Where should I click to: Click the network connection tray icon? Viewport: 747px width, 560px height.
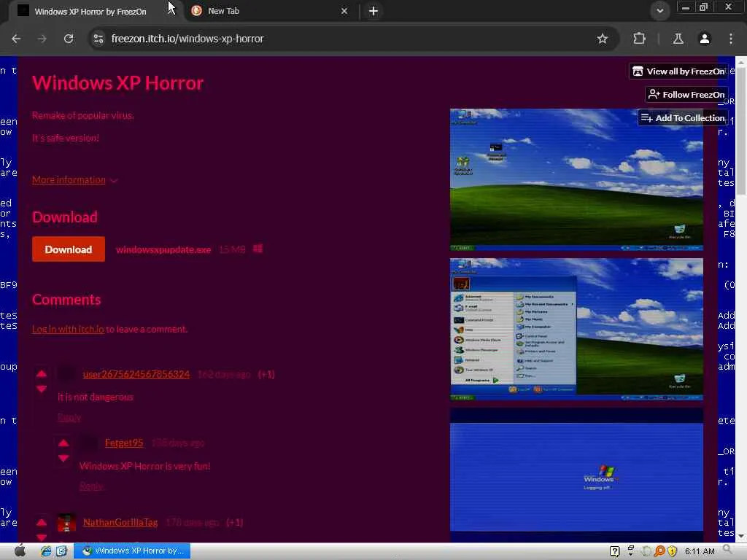click(x=631, y=551)
